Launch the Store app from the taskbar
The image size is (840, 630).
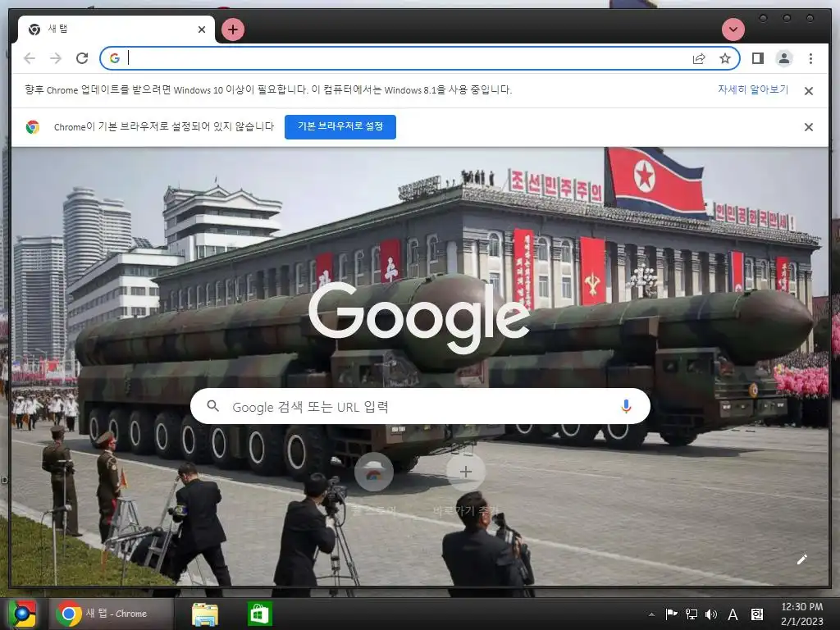259,614
